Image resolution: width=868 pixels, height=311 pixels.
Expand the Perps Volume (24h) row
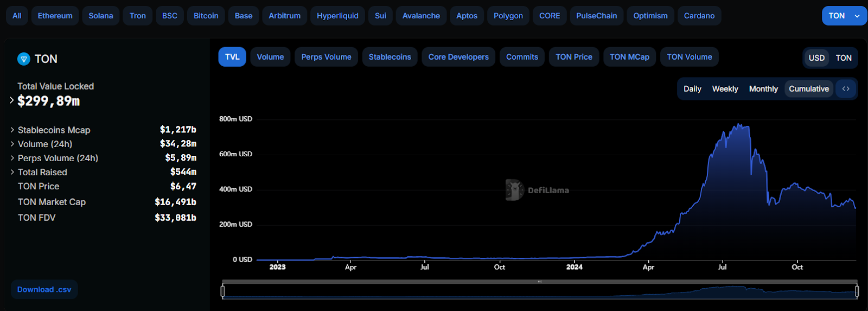tap(12, 158)
